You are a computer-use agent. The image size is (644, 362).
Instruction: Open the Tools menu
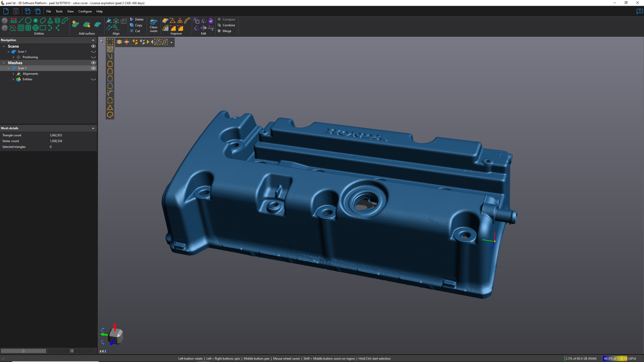point(59,11)
